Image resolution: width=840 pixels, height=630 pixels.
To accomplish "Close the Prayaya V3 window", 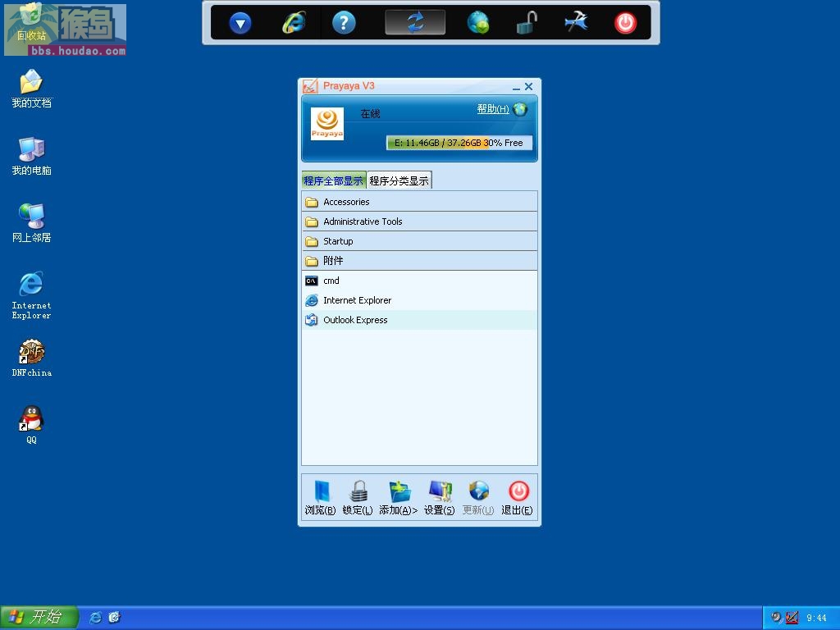I will tap(529, 86).
